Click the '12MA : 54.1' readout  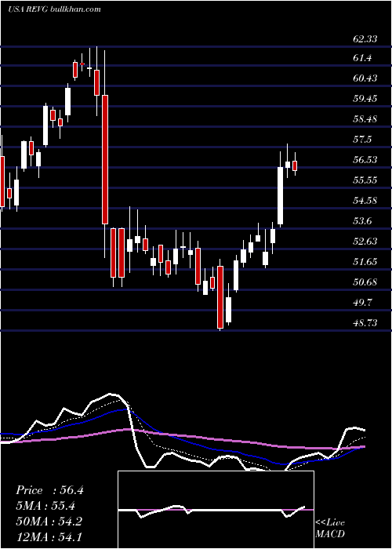click(x=49, y=536)
